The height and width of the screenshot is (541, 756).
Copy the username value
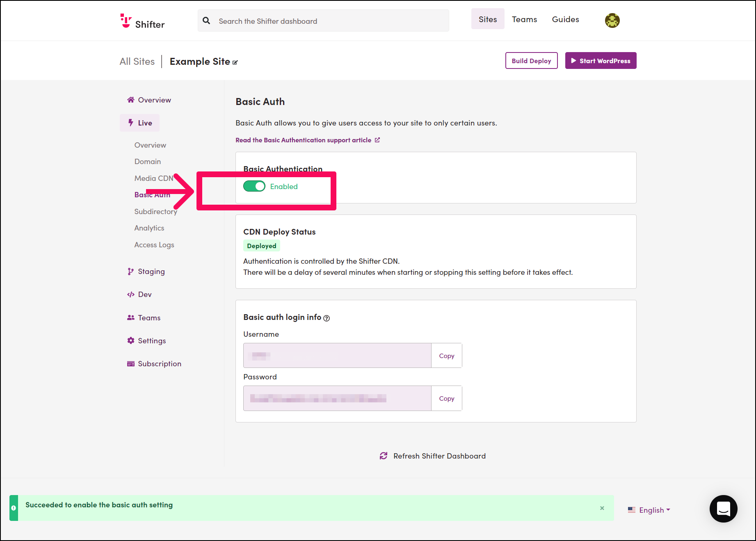coord(446,356)
